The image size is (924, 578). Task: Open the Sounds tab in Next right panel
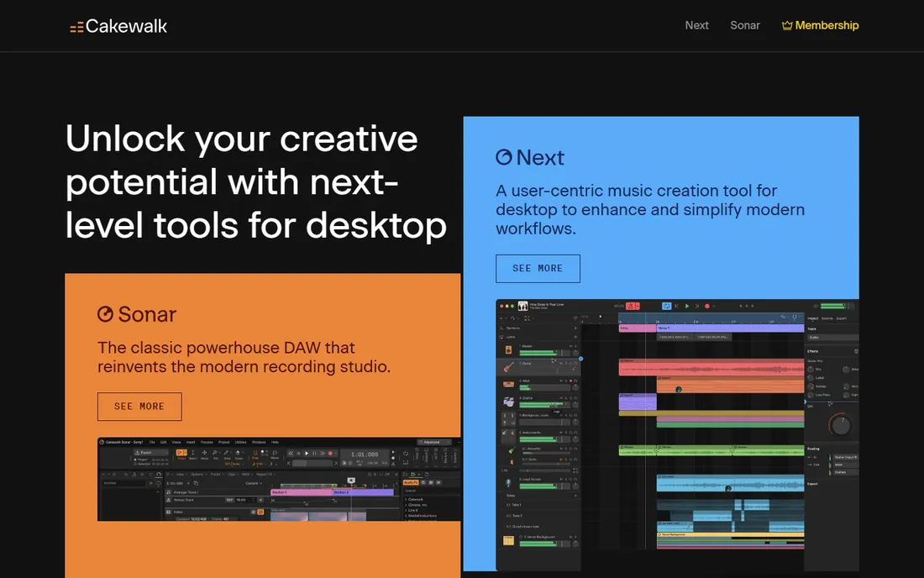[x=827, y=318]
